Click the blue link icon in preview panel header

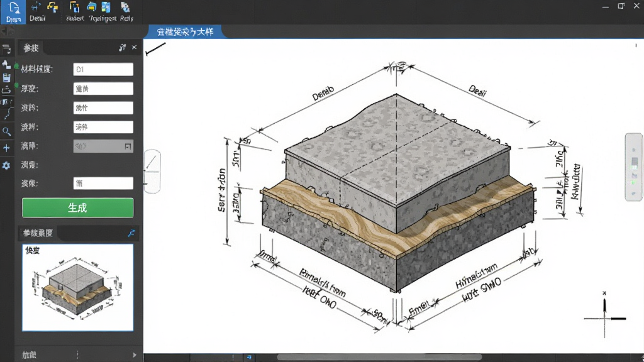[131, 233]
